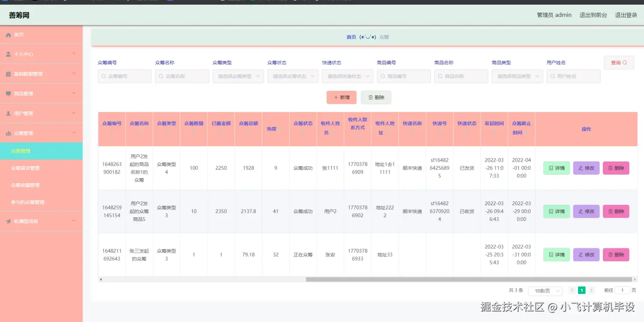The width and height of the screenshot is (644, 322).
Task: Open 参与的众筹管理 in the sidebar
Action: [41, 202]
